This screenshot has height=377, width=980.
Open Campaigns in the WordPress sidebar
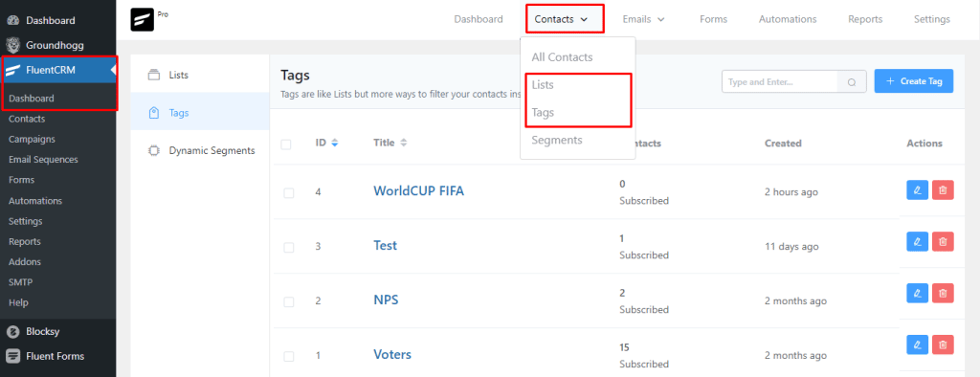click(x=32, y=139)
